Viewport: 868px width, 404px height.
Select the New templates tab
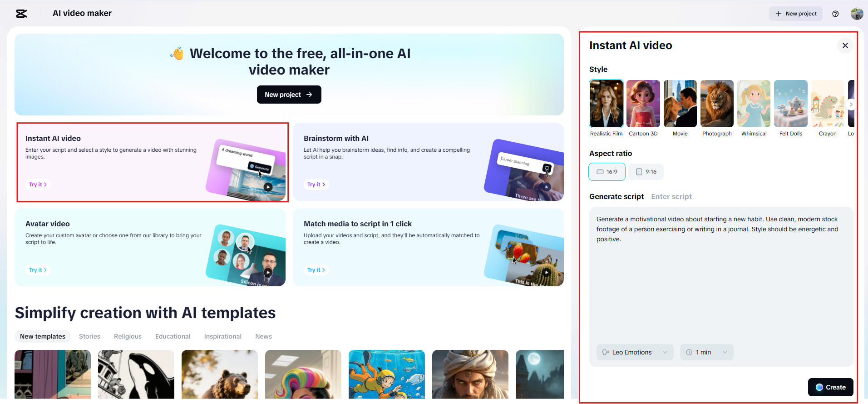43,336
